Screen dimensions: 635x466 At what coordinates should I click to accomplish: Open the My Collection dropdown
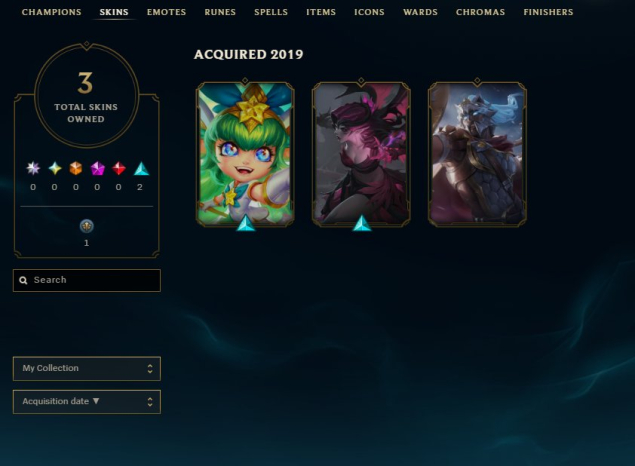(87, 368)
